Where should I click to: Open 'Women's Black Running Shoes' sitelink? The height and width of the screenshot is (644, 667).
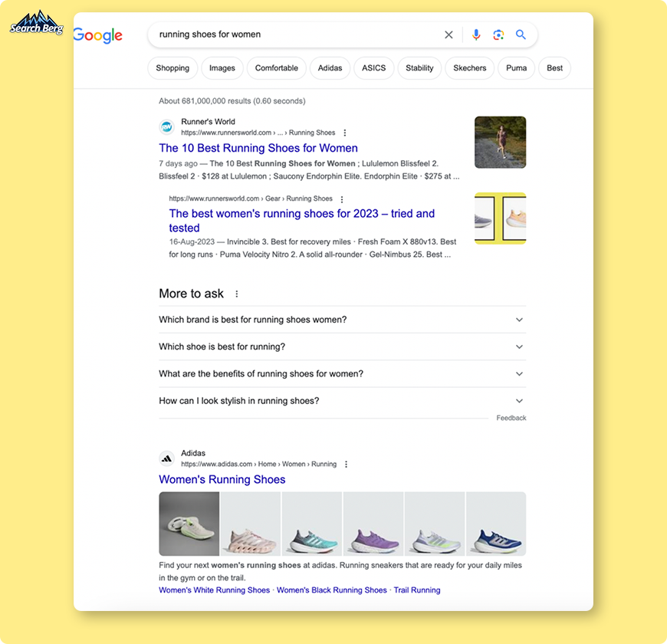[332, 590]
